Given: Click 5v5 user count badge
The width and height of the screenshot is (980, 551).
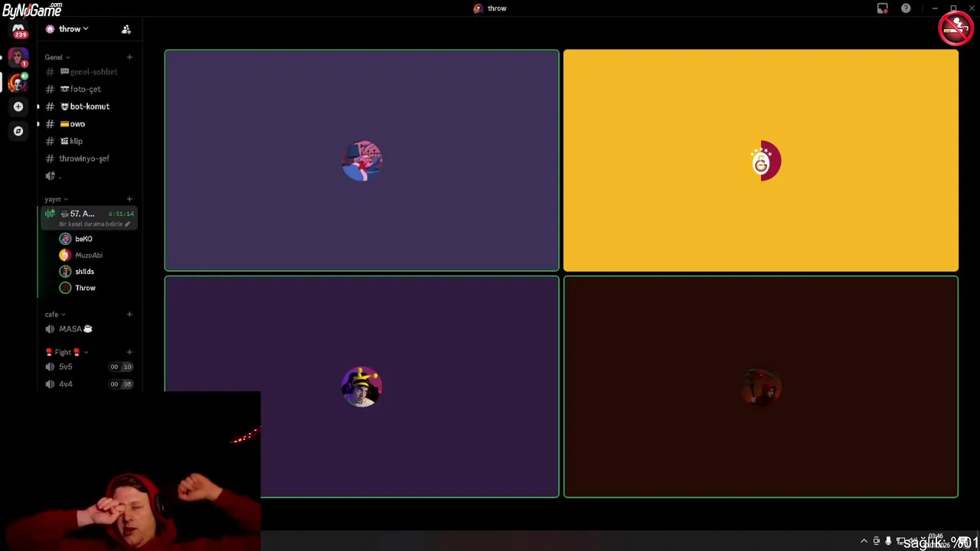Looking at the screenshot, I should [x=121, y=367].
